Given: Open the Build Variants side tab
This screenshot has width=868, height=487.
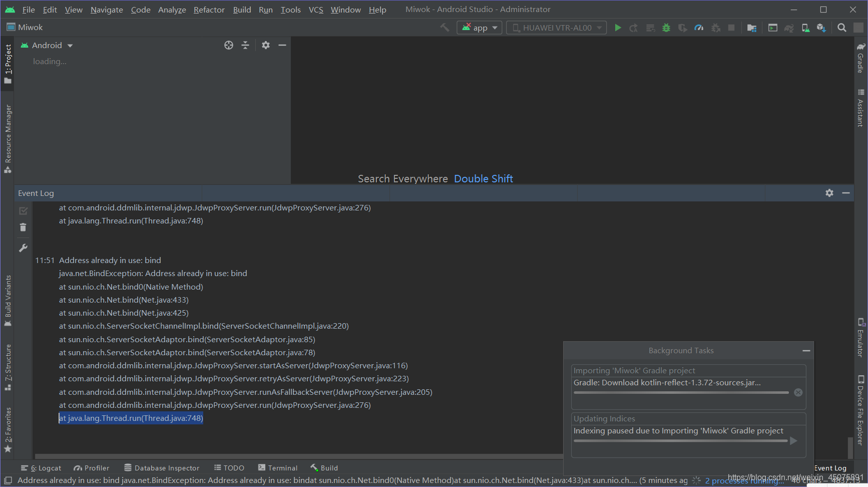Looking at the screenshot, I should point(8,300).
